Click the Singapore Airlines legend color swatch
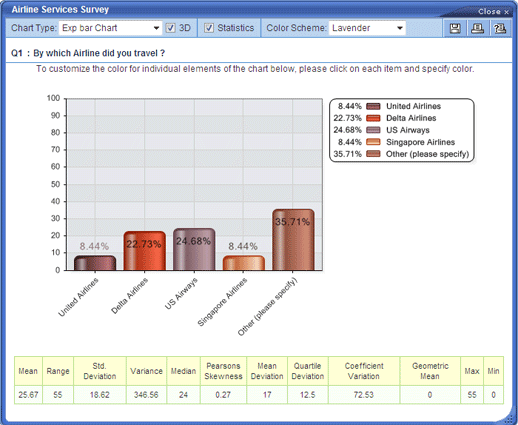Viewport: 518px width, 425px height. pos(373,142)
